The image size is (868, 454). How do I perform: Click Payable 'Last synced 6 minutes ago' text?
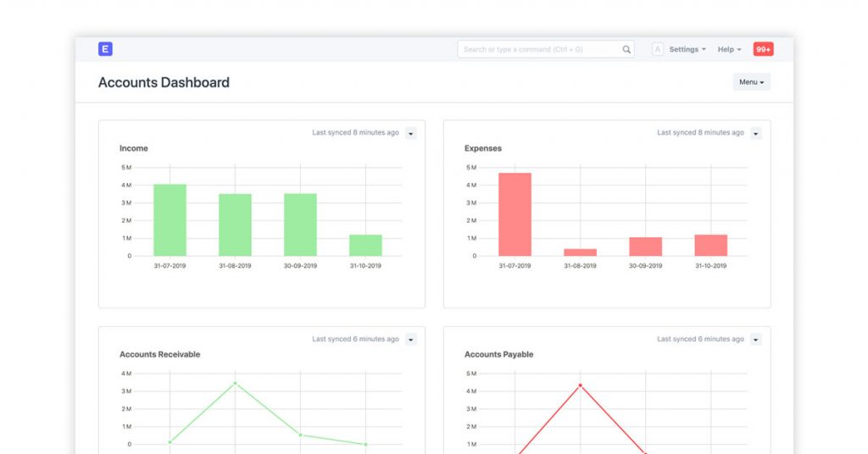[700, 339]
